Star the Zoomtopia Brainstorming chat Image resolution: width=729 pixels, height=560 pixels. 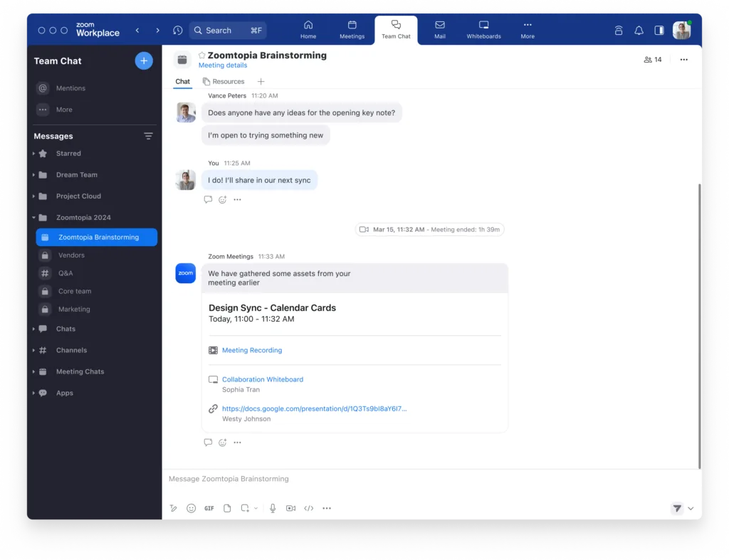[201, 56]
